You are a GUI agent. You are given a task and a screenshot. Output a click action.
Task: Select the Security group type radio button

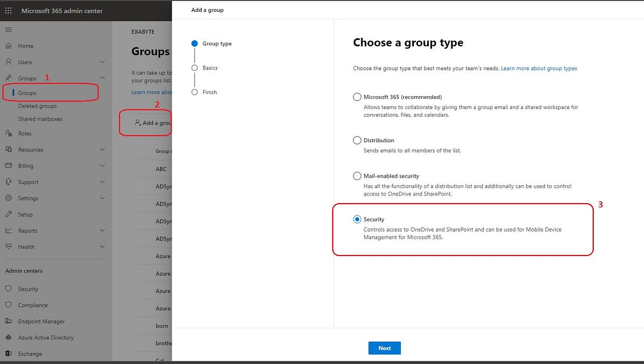357,219
